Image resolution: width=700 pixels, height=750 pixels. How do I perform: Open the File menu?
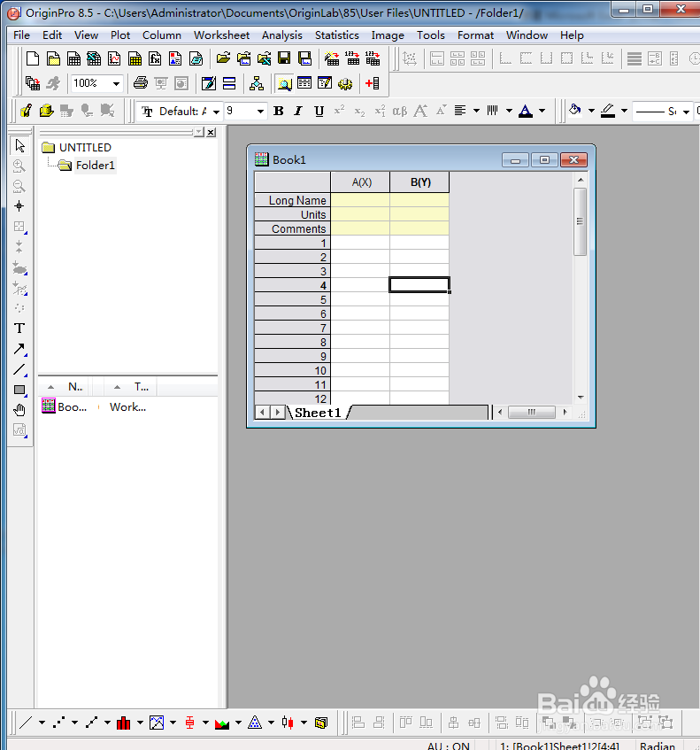[x=21, y=35]
